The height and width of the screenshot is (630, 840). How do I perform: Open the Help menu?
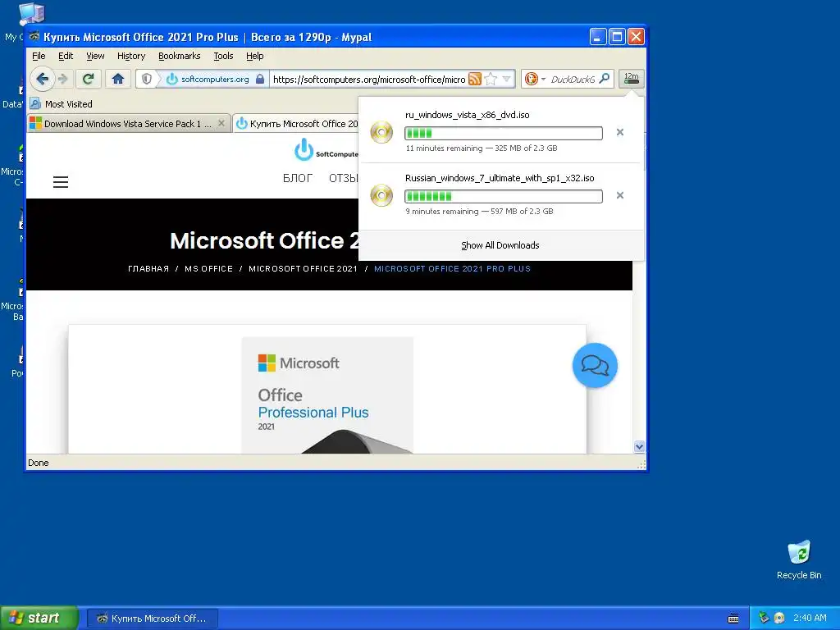pos(254,56)
